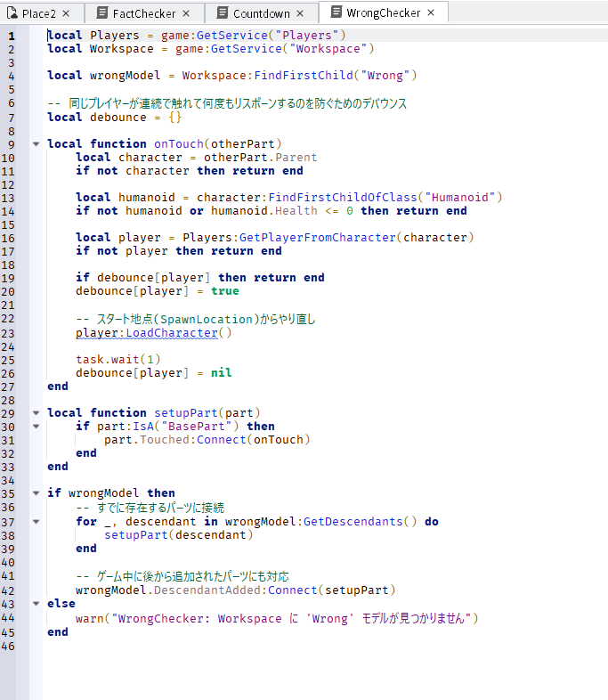The width and height of the screenshot is (608, 700).
Task: Click the FactChecker tab's script icon
Action: [x=102, y=13]
